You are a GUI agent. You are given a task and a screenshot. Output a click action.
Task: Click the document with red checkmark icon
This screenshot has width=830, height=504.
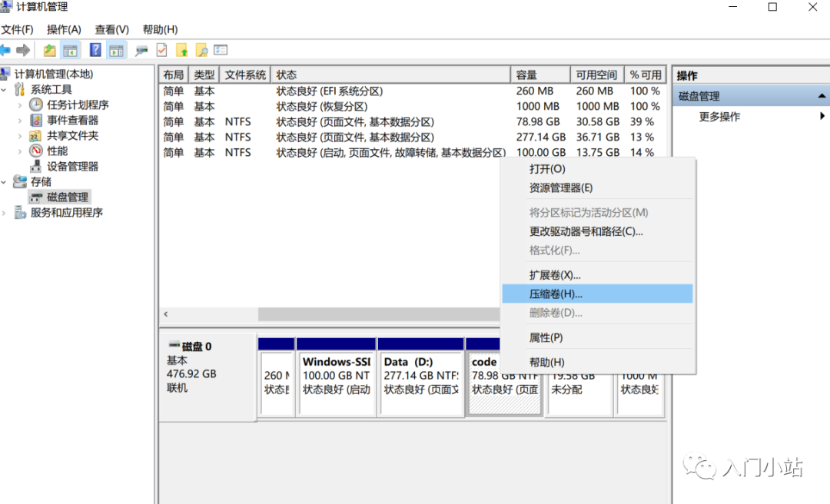[162, 50]
